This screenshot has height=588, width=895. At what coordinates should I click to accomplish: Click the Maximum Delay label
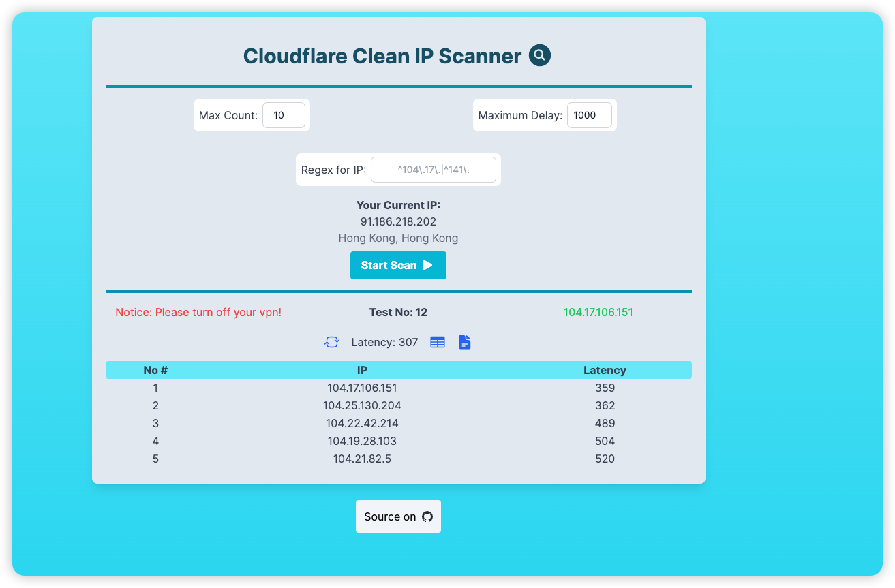(520, 115)
